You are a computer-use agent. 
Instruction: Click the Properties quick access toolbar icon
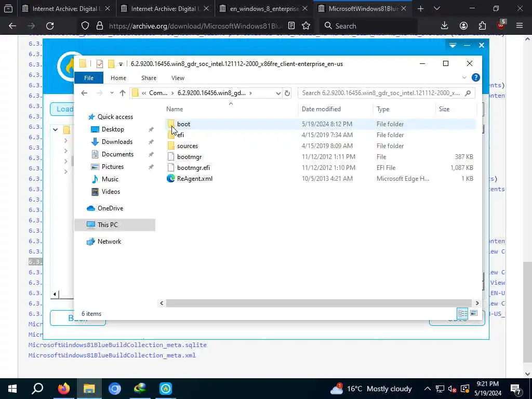coord(99,64)
